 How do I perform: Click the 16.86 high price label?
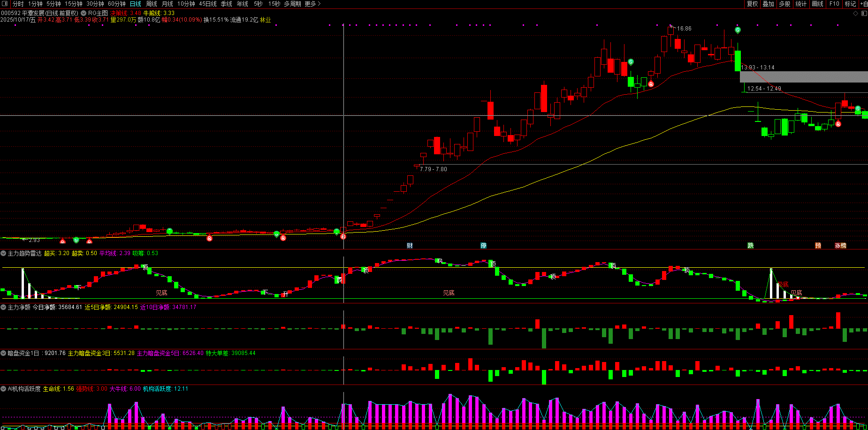684,29
